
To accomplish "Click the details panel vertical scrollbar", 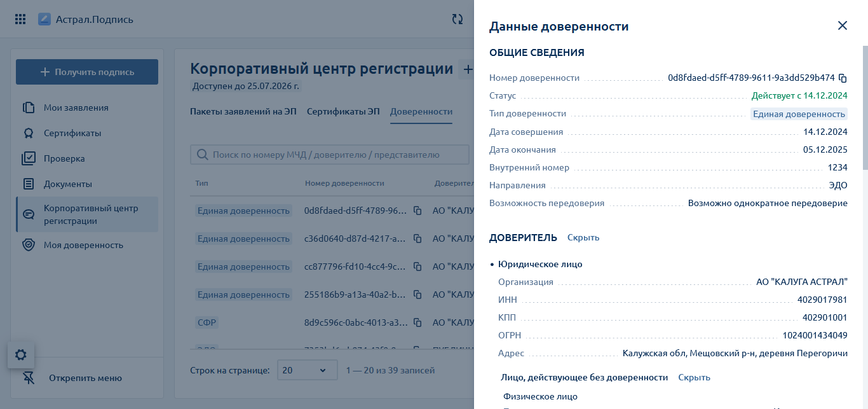I will [x=865, y=108].
